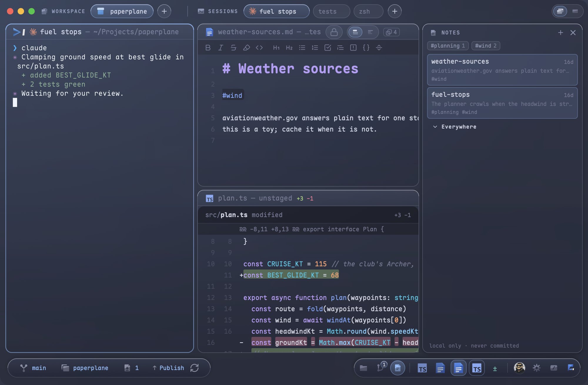
Task: Open the plus-minus diff icon in dock
Action: pyautogui.click(x=495, y=368)
